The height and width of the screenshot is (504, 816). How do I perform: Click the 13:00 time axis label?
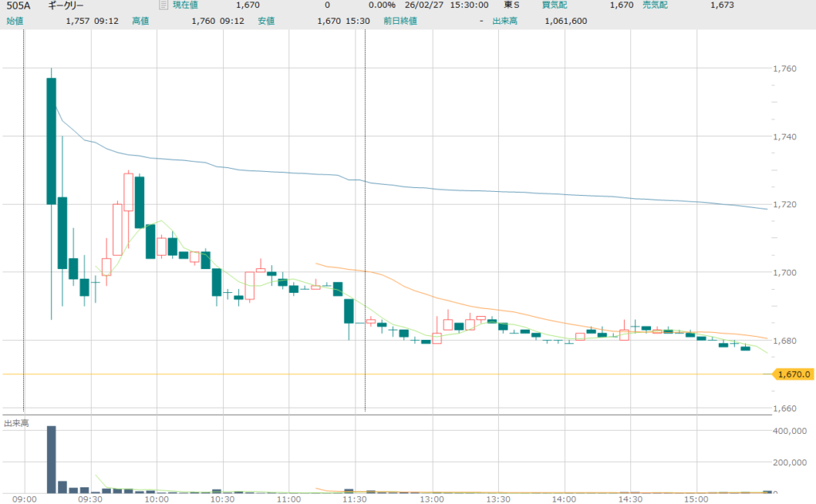tap(431, 499)
